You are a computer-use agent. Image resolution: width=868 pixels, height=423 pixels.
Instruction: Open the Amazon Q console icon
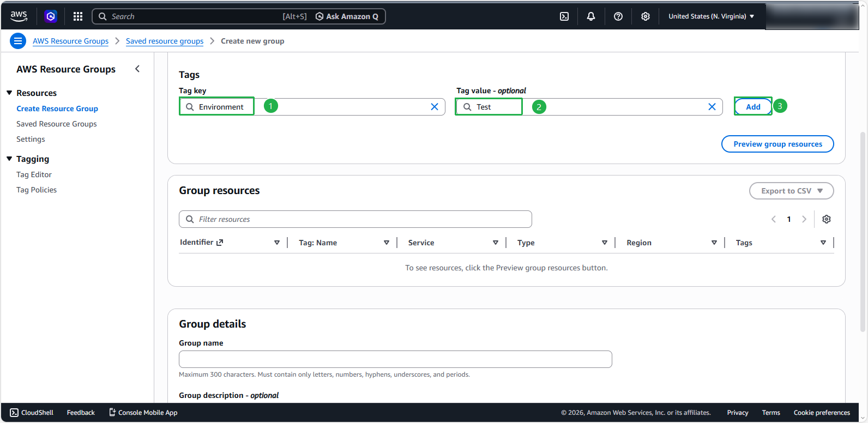[x=51, y=16]
